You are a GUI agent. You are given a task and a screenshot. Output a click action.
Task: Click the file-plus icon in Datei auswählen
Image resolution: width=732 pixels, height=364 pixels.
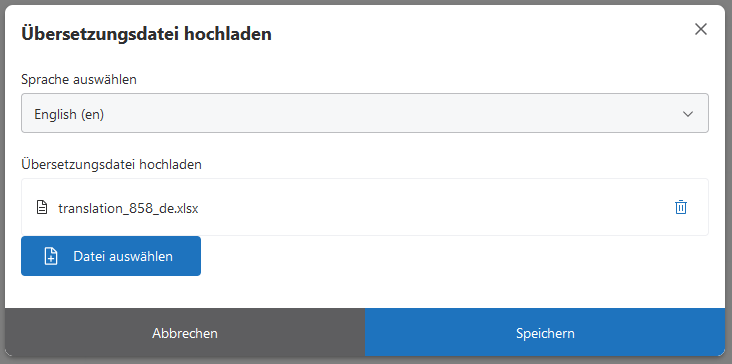point(51,256)
